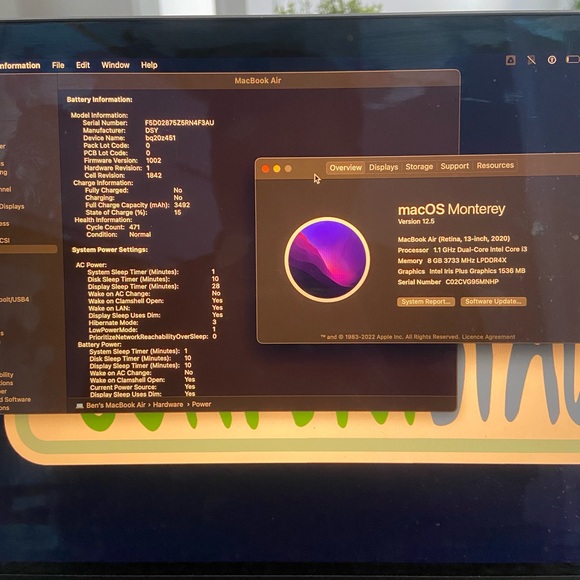Click Hibernate Mode value 3
The height and width of the screenshot is (580, 580).
click(x=214, y=322)
